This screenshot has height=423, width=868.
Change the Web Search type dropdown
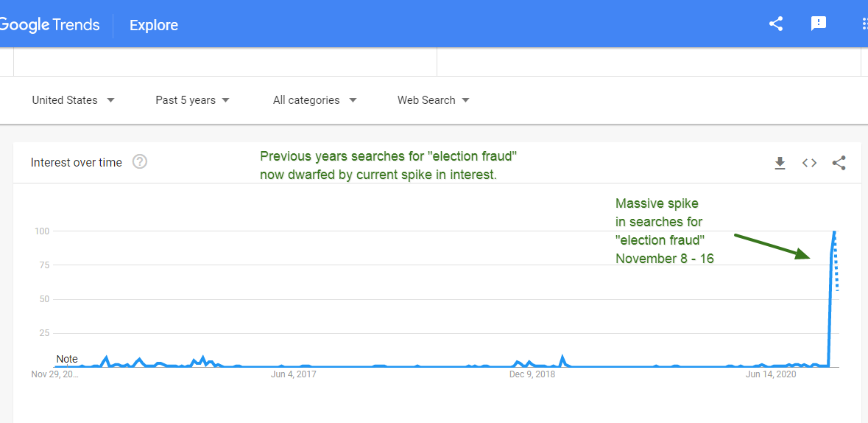433,100
